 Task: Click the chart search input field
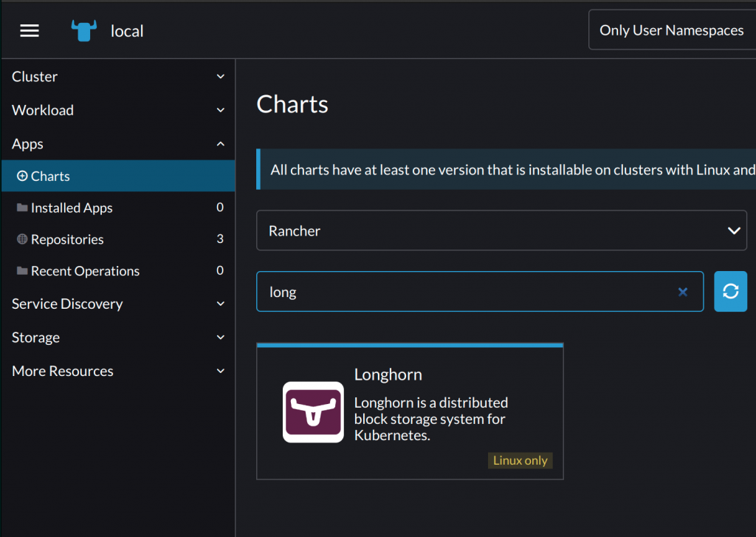point(465,292)
